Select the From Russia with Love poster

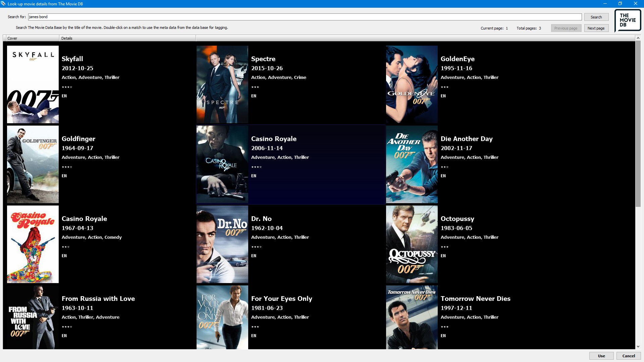[33, 317]
